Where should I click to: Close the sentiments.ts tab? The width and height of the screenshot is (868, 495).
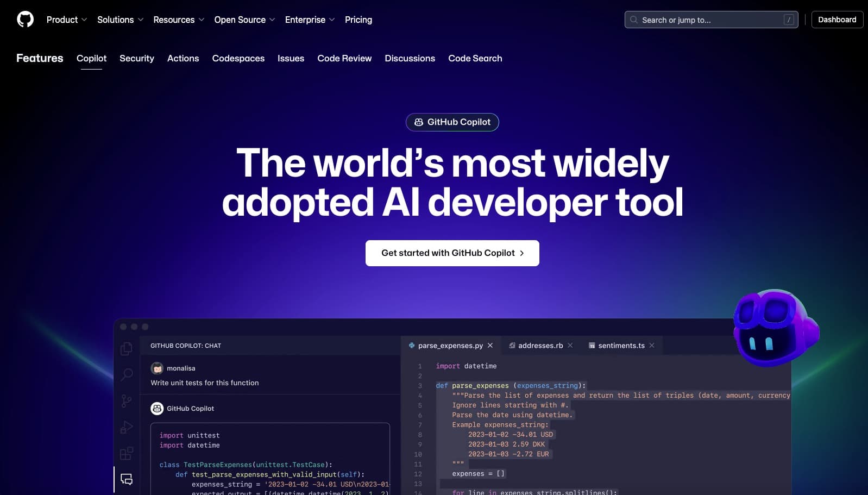point(652,346)
